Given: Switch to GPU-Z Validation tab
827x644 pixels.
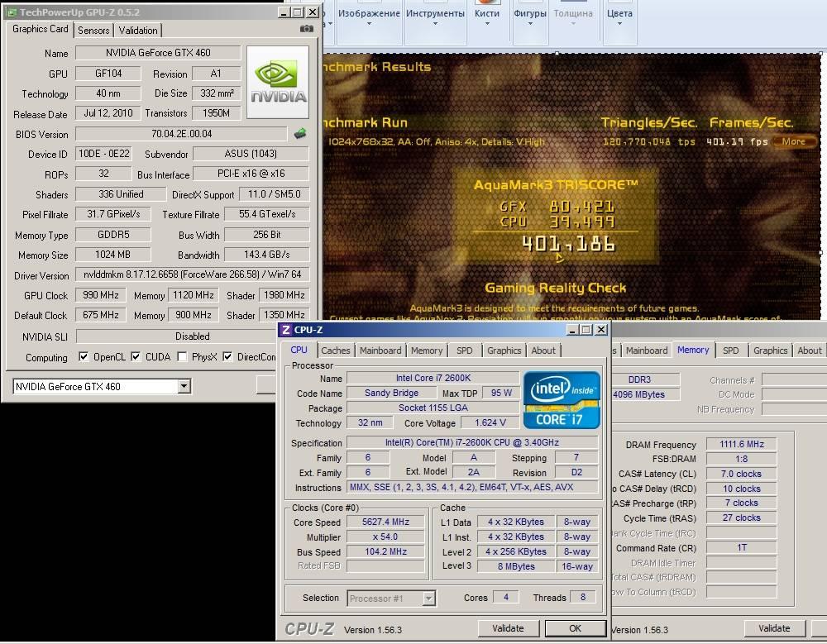Looking at the screenshot, I should pyautogui.click(x=137, y=30).
